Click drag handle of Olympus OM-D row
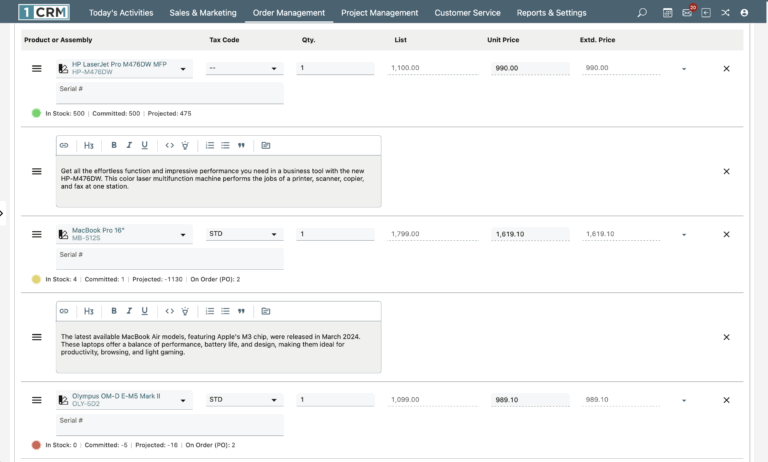The image size is (768, 462). 37,400
